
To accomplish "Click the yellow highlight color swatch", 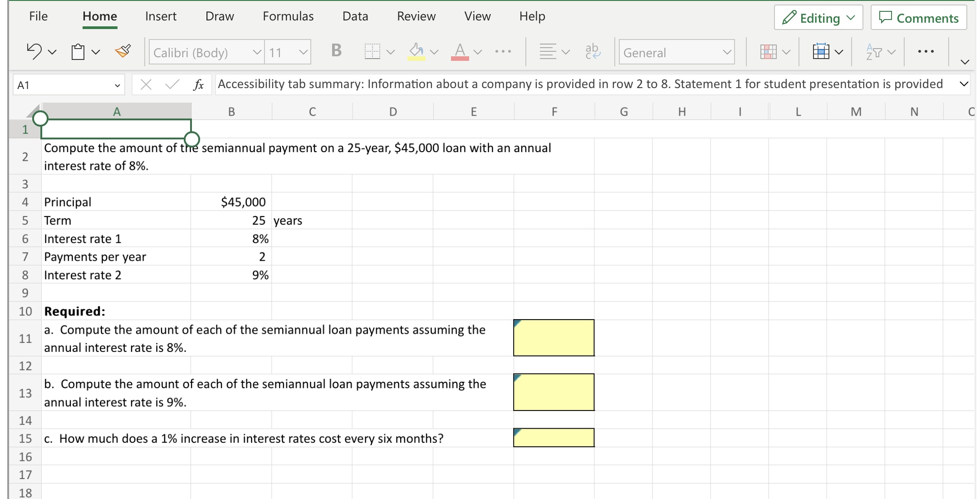I will tap(417, 59).
